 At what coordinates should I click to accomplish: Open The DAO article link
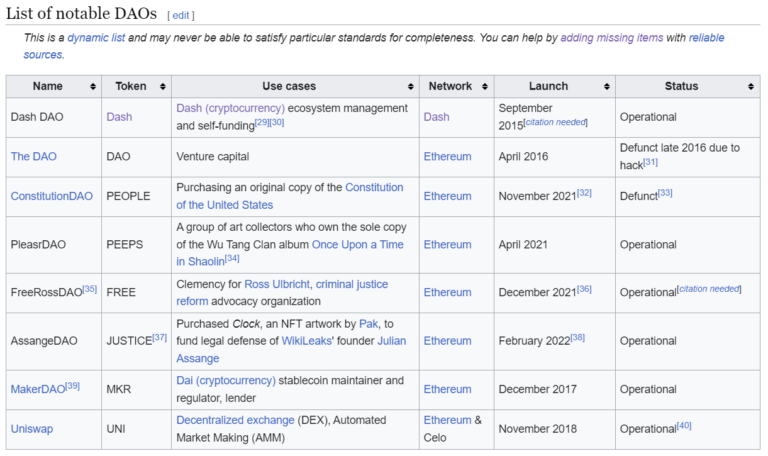33,157
